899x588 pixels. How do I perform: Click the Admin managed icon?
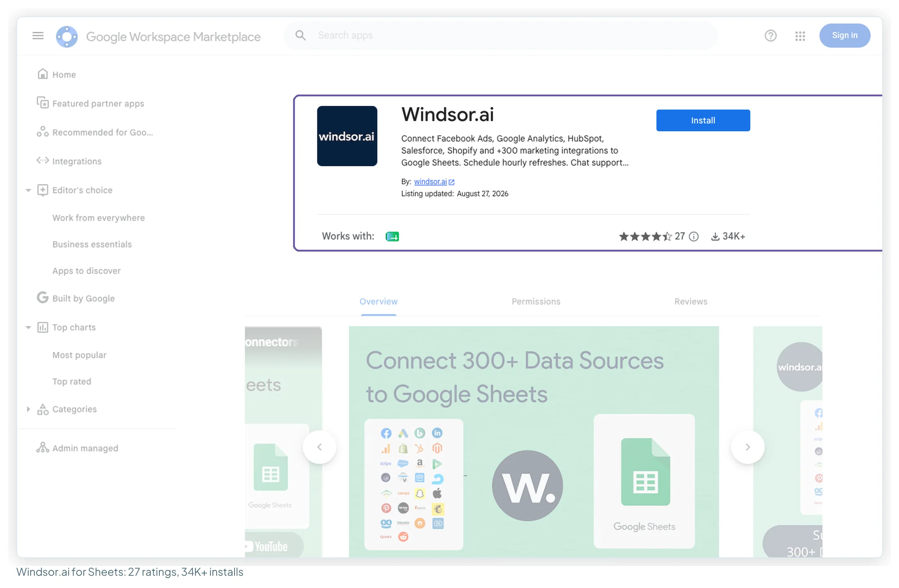(42, 447)
